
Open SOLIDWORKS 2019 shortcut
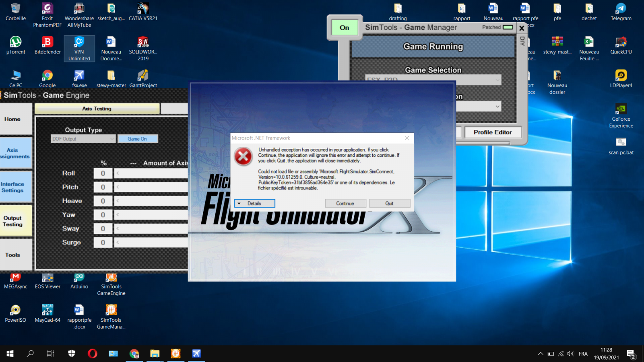point(143,49)
